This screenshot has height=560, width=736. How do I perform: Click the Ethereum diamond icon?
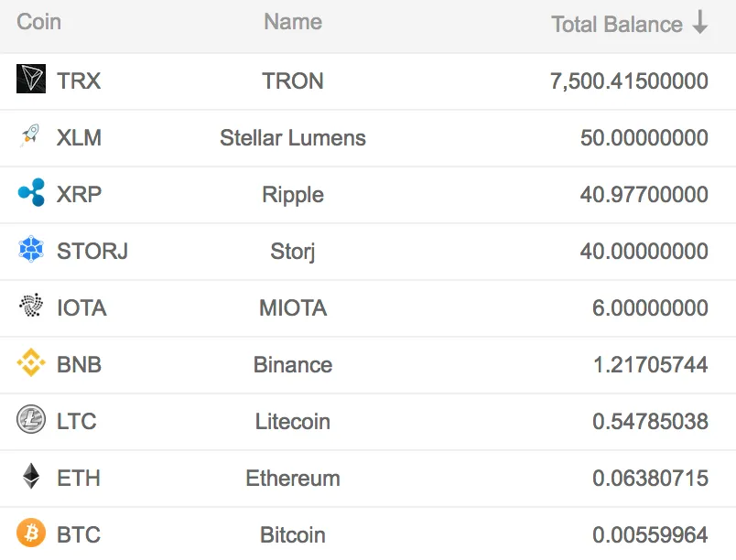click(31, 476)
